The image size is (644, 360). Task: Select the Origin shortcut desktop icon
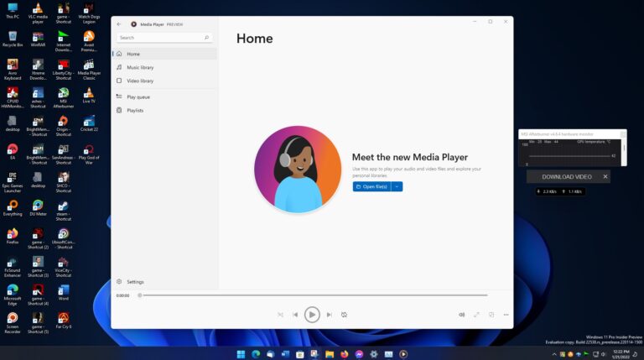click(x=63, y=126)
